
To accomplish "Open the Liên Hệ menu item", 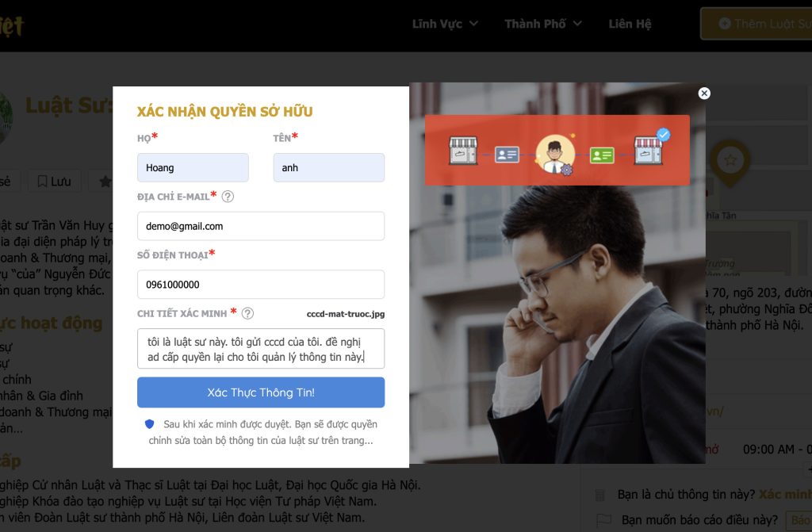I will 630,24.
